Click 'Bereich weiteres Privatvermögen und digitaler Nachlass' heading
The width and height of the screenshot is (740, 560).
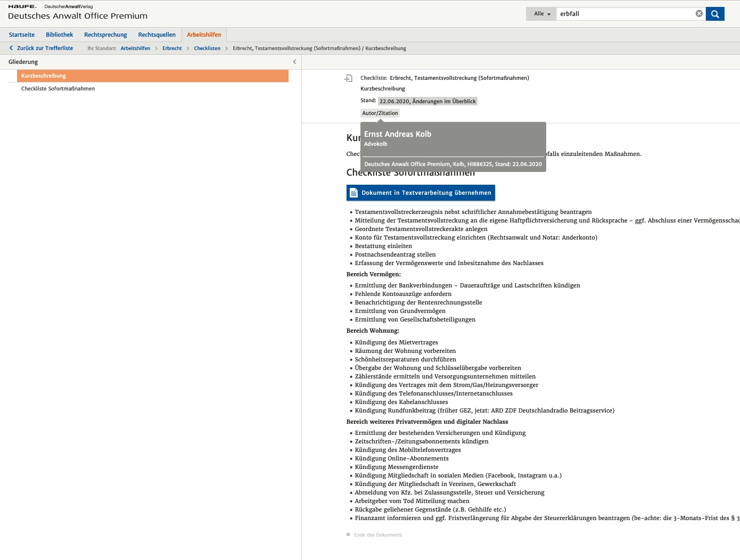[427, 422]
